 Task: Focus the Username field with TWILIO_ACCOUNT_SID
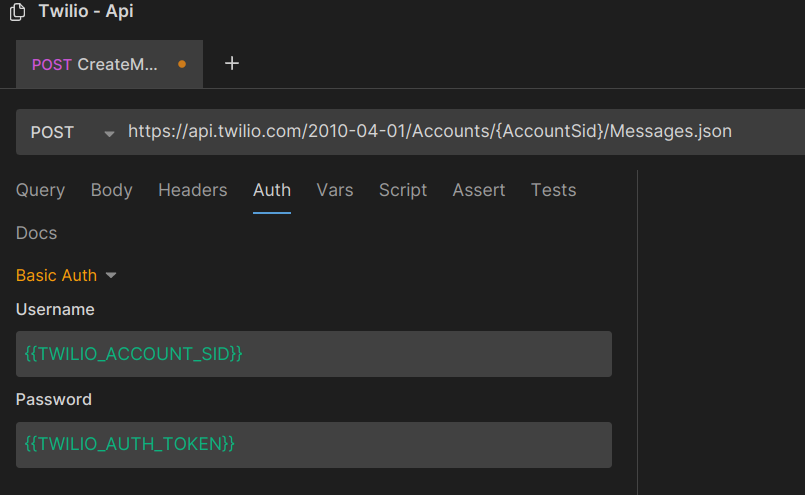(314, 354)
